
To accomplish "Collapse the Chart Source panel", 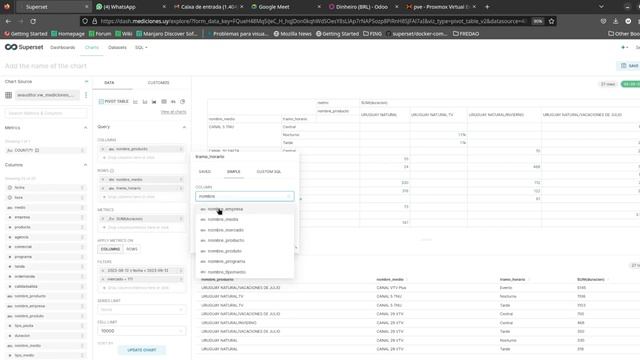I will (86, 82).
